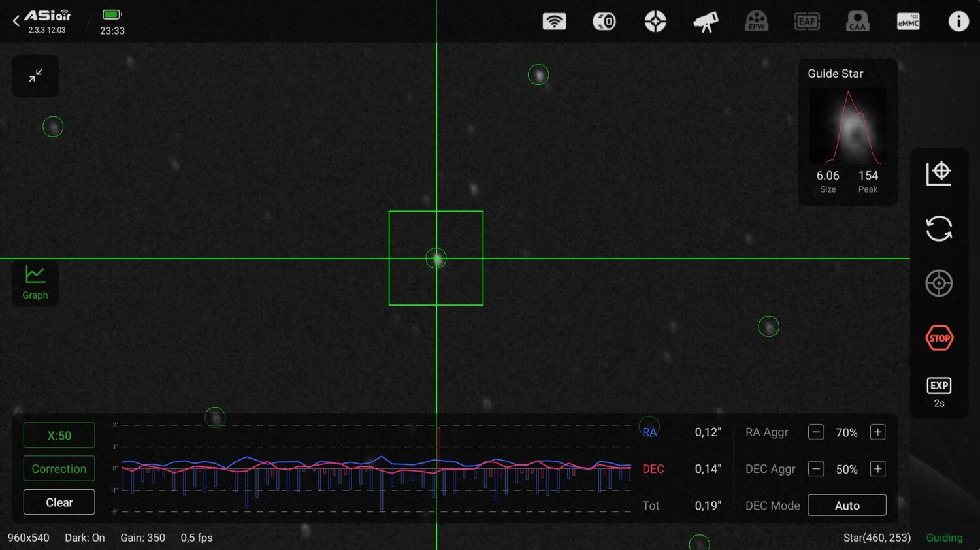Image resolution: width=980 pixels, height=550 pixels.
Task: Click the Dark: On status text
Action: pos(85,538)
